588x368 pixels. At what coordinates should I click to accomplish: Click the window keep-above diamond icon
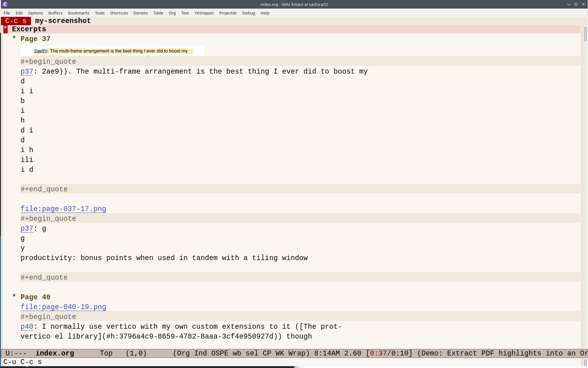coord(576,4)
